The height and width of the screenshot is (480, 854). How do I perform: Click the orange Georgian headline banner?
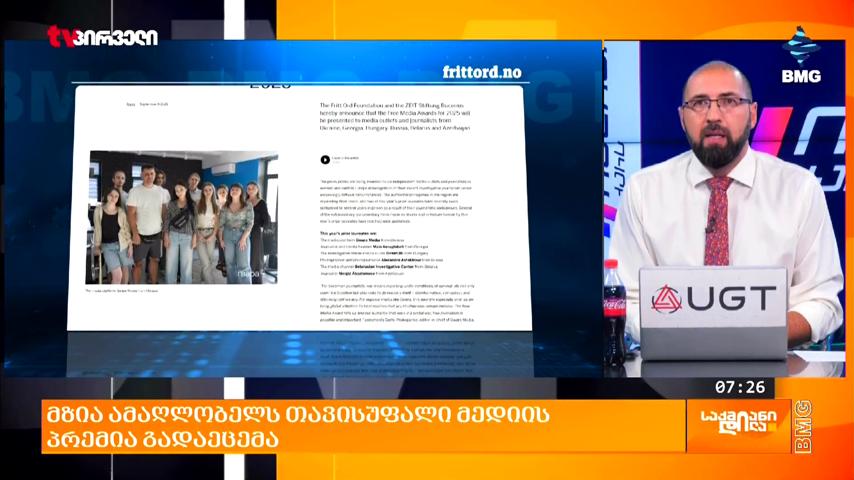(x=363, y=426)
